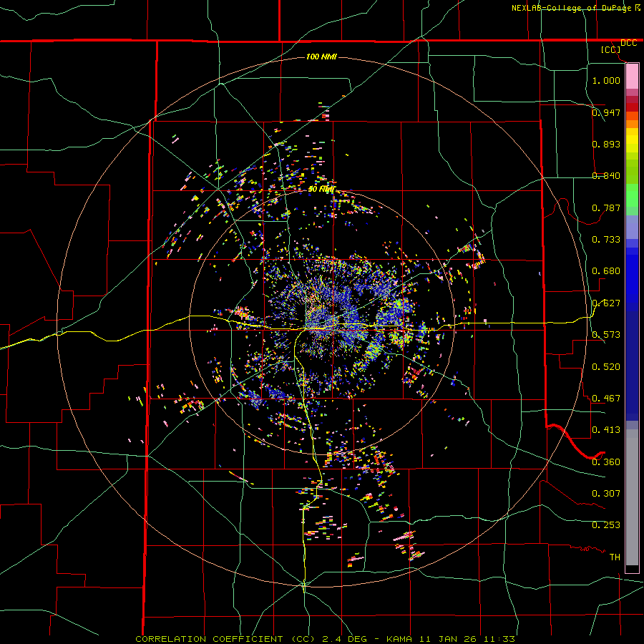Pick the pink swatch at top of color bar
The width and height of the screenshot is (644, 644).
632,76
